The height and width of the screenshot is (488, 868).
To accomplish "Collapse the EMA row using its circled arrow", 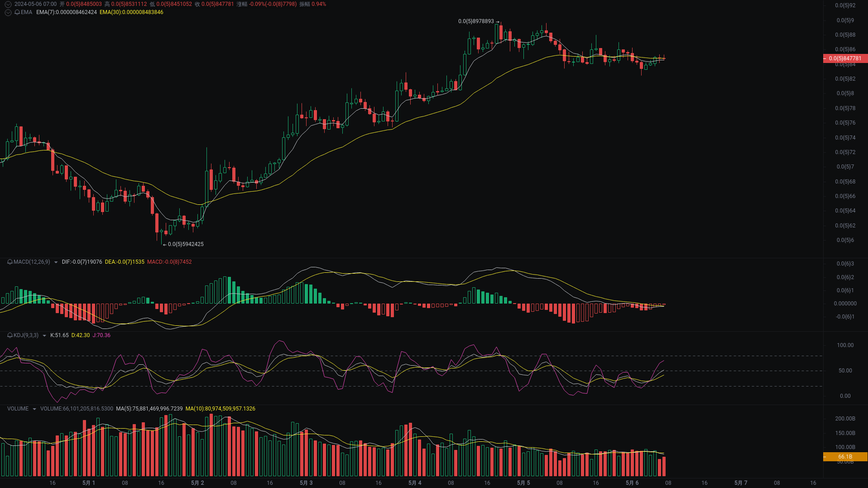I will pos(8,12).
